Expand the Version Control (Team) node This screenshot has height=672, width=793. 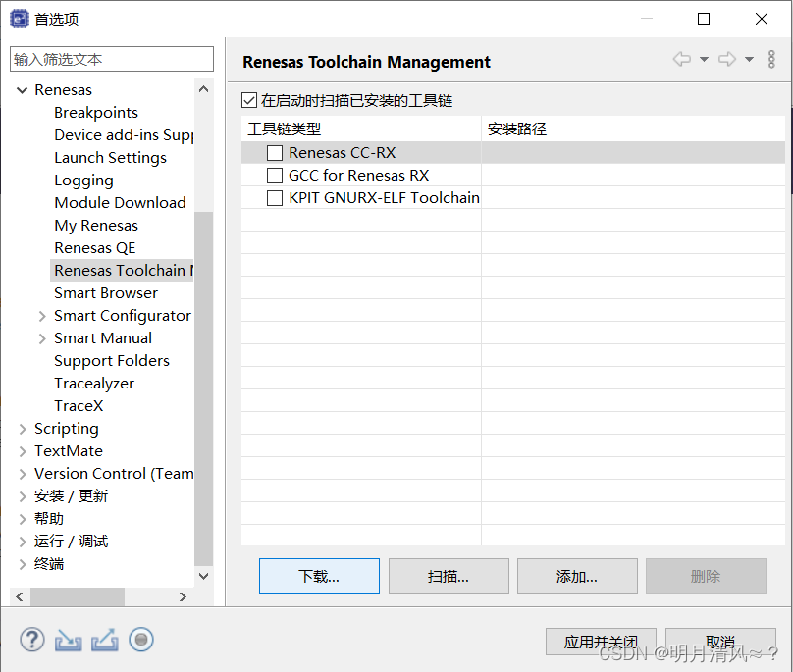pyautogui.click(x=23, y=474)
